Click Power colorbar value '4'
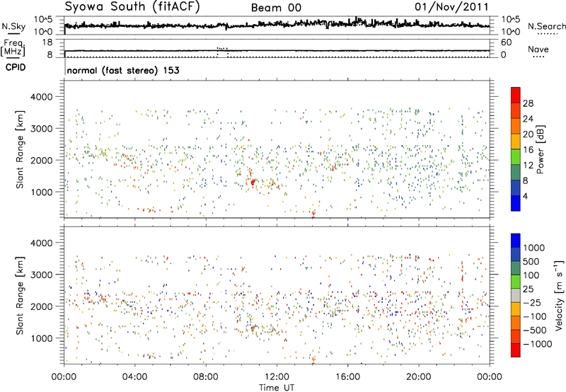566x392 pixels. 525,197
